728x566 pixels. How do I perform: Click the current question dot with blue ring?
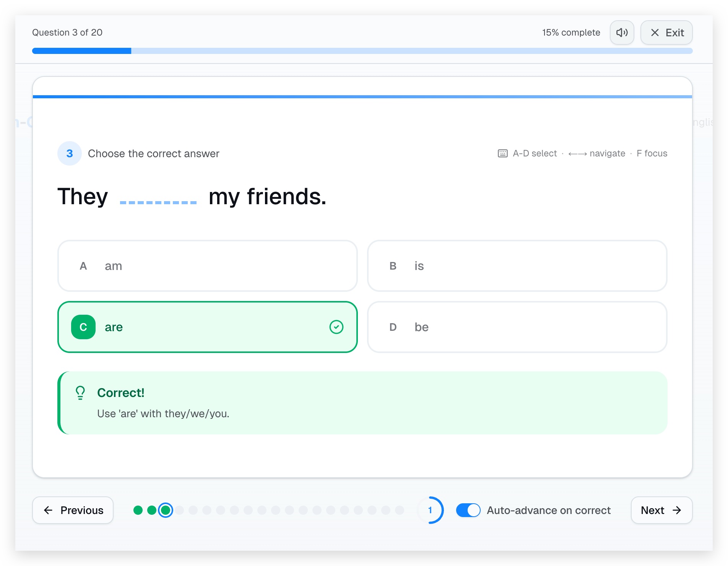coord(165,510)
